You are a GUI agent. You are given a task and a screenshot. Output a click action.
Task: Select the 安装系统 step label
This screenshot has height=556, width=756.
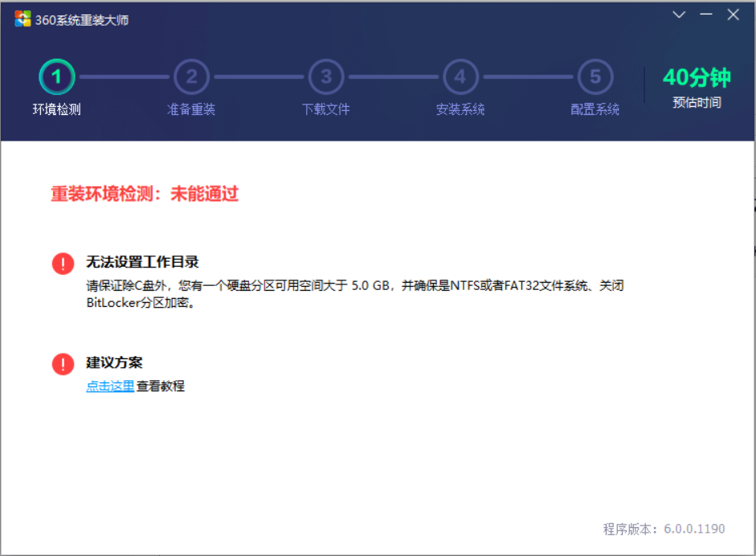tap(460, 109)
